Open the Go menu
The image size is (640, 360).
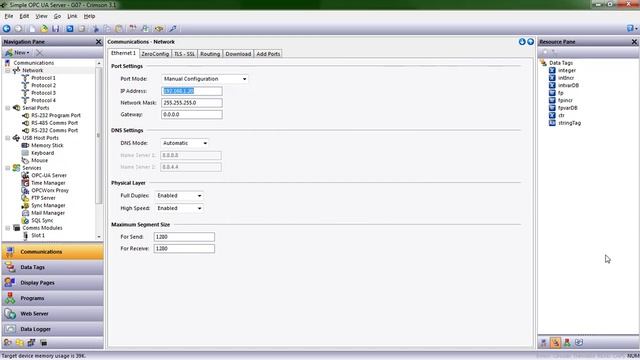tap(57, 16)
